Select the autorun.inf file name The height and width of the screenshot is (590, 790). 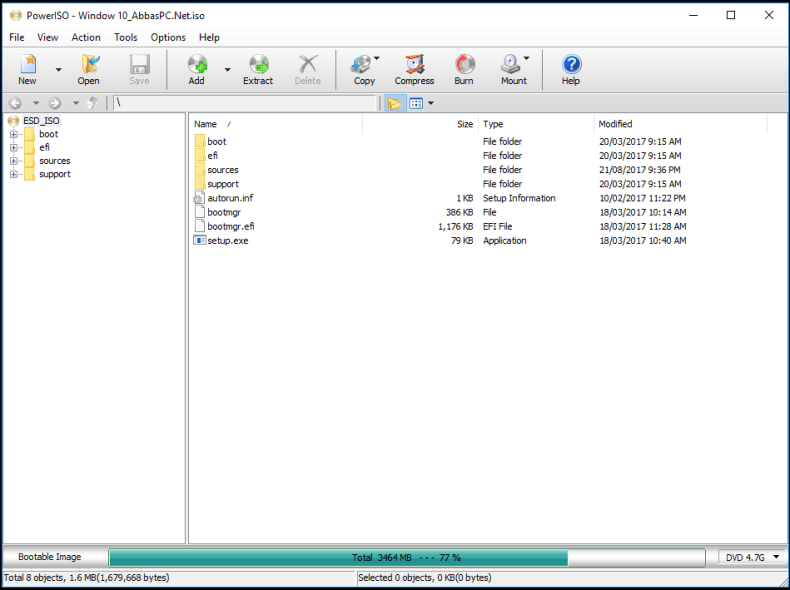[230, 198]
